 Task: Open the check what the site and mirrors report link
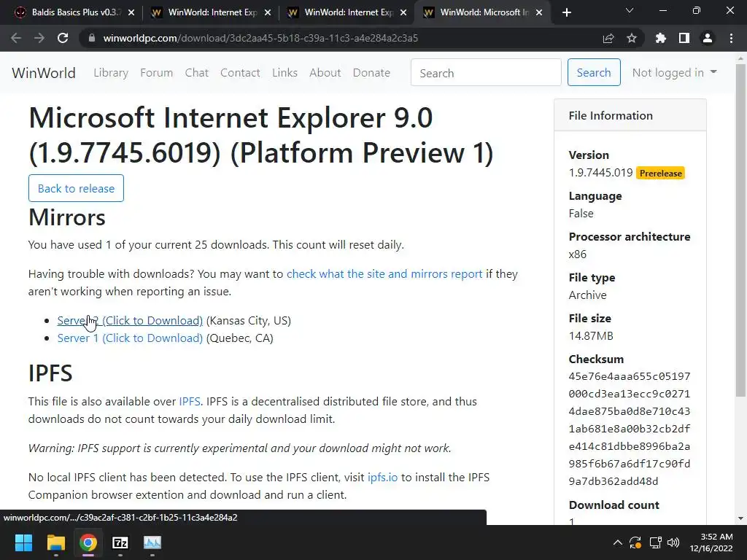[x=384, y=274]
